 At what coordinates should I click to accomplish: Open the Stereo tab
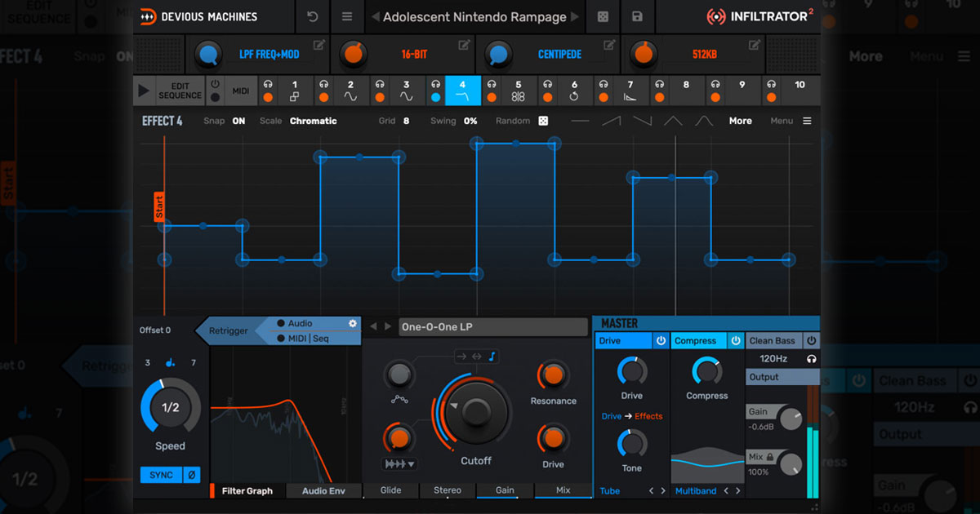click(448, 490)
